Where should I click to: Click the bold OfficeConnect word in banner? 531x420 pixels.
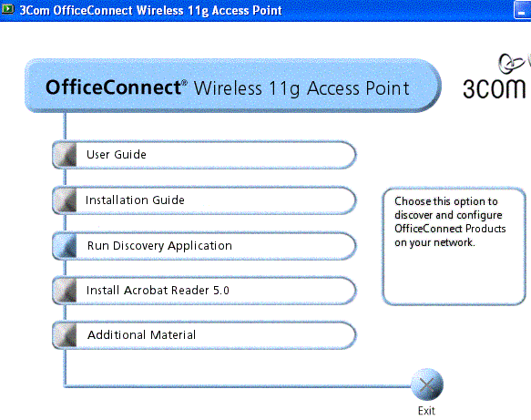113,87
